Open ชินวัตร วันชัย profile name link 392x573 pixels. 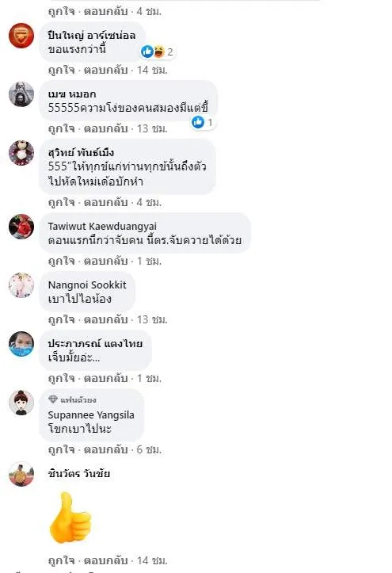79,474
